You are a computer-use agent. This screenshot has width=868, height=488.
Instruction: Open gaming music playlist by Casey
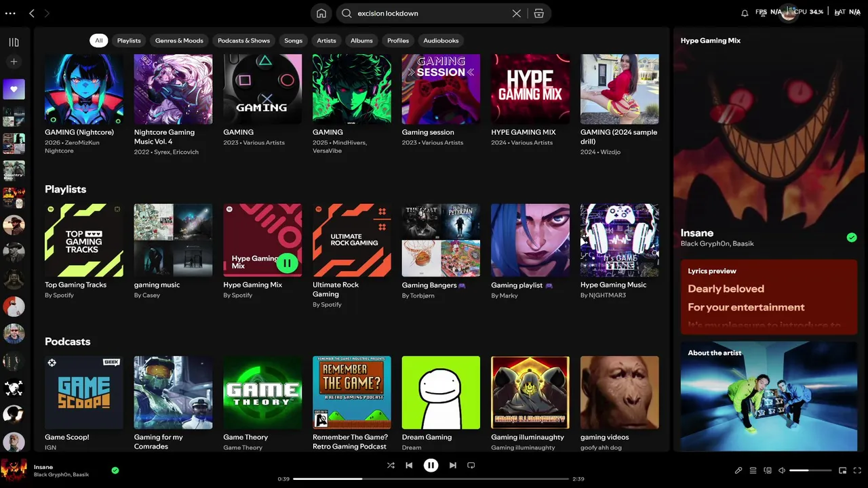173,240
